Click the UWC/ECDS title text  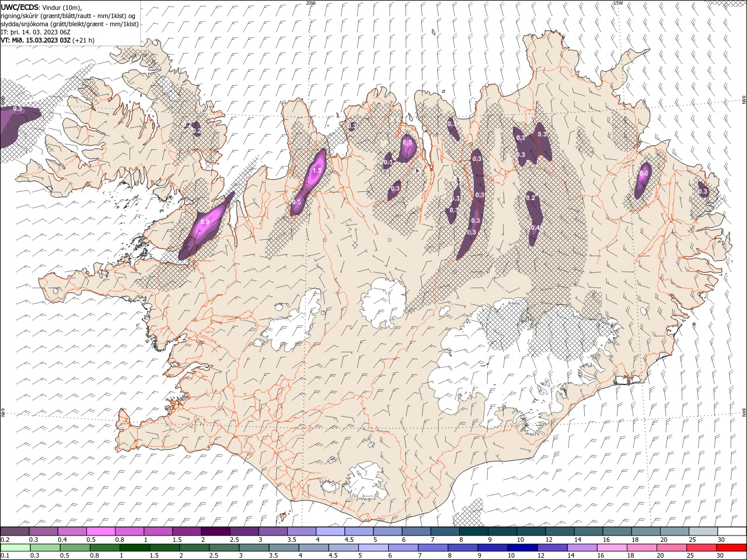[20, 7]
